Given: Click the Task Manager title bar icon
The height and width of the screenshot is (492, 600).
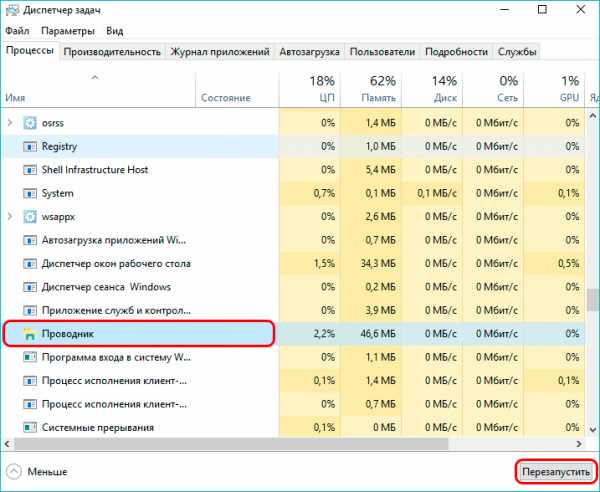Looking at the screenshot, I should click(x=12, y=10).
